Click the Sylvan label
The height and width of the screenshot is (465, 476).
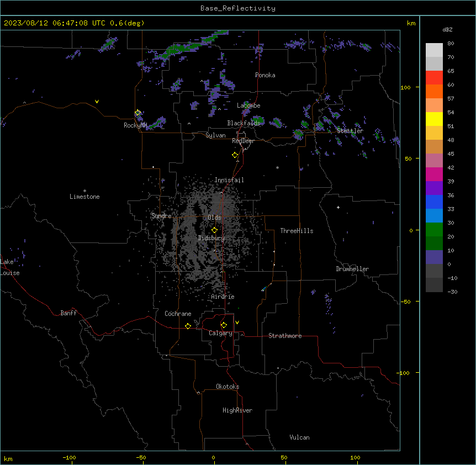coord(215,135)
